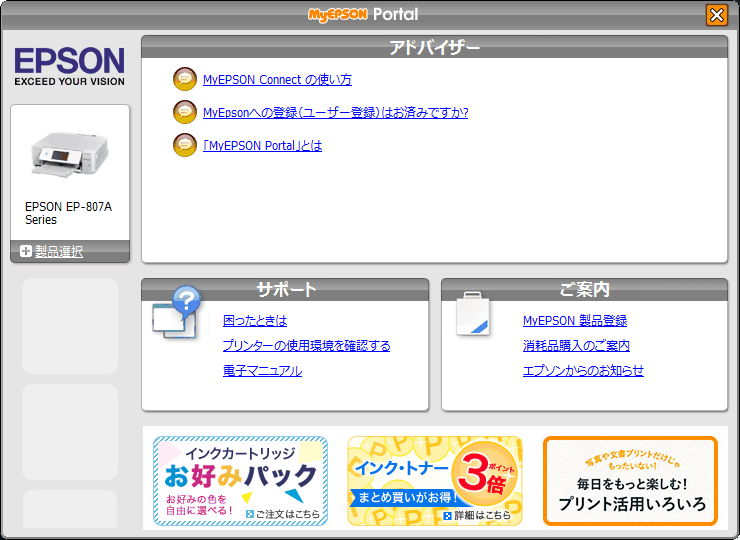This screenshot has width=740, height=540.
Task: Close the MyEPSON Portal window
Action: 716,15
